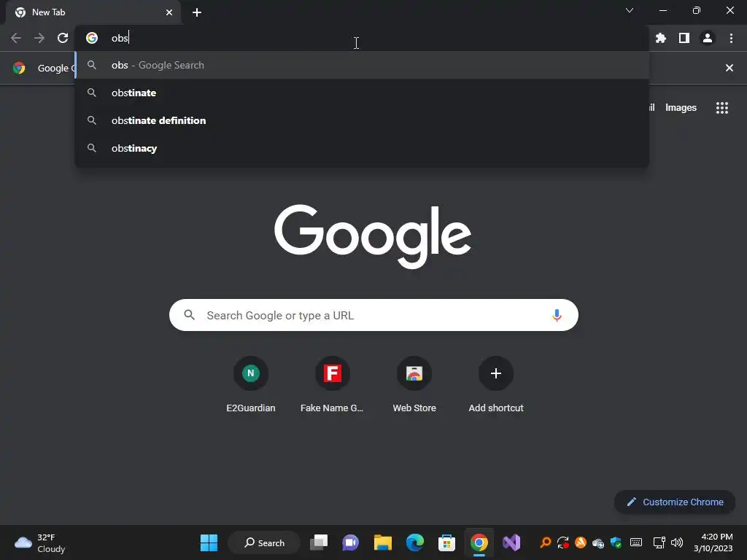
Task: Open the profile avatar menu
Action: tap(708, 38)
